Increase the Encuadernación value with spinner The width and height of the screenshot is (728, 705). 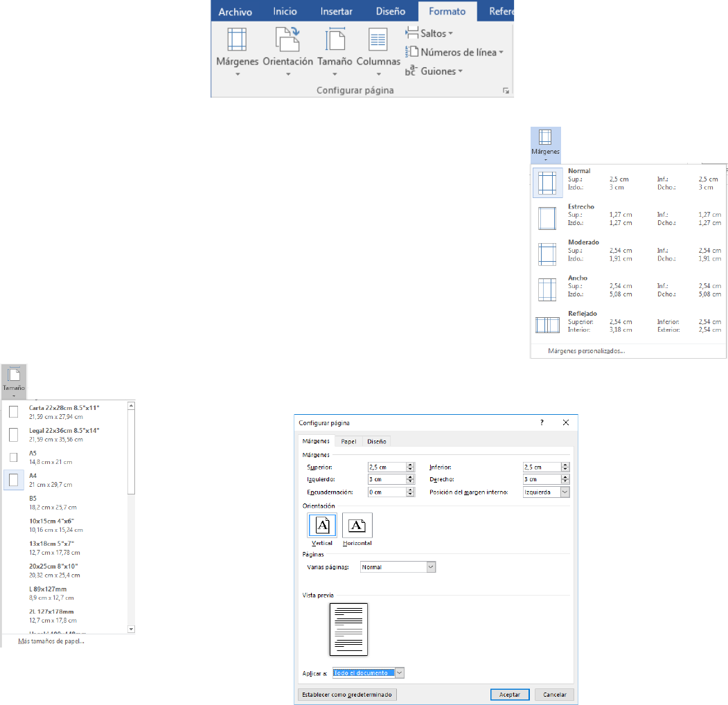tap(410, 490)
